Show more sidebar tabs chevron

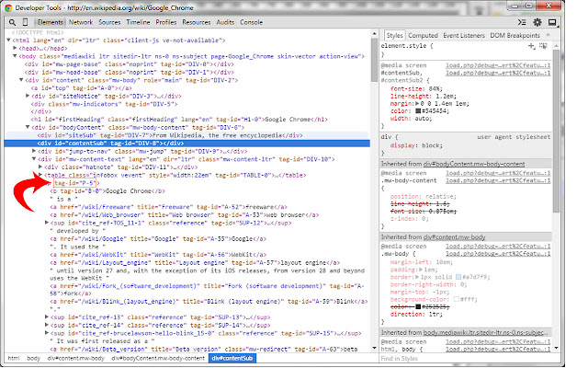pos(548,35)
